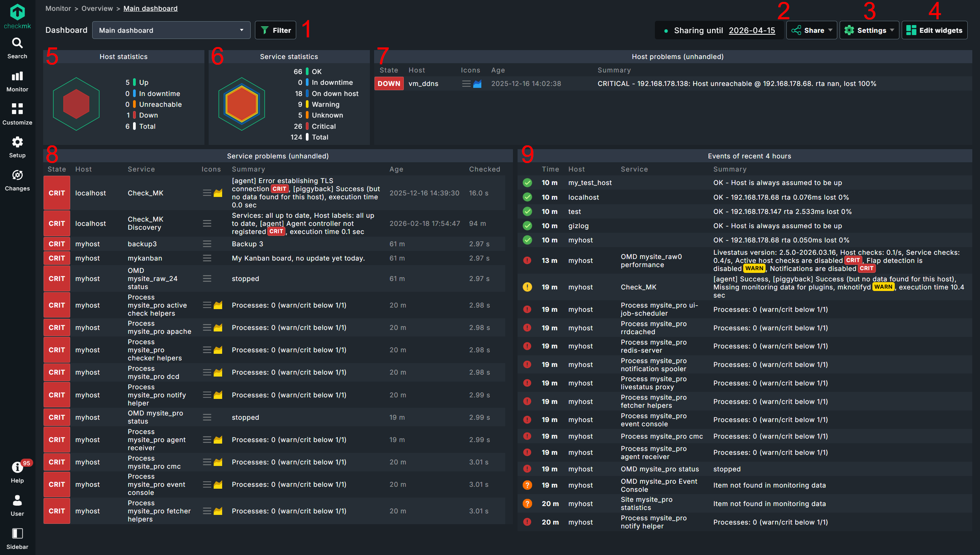Click graph icon for mysite_pro dcd process
Viewport: 980px width, 555px height.
(x=218, y=372)
